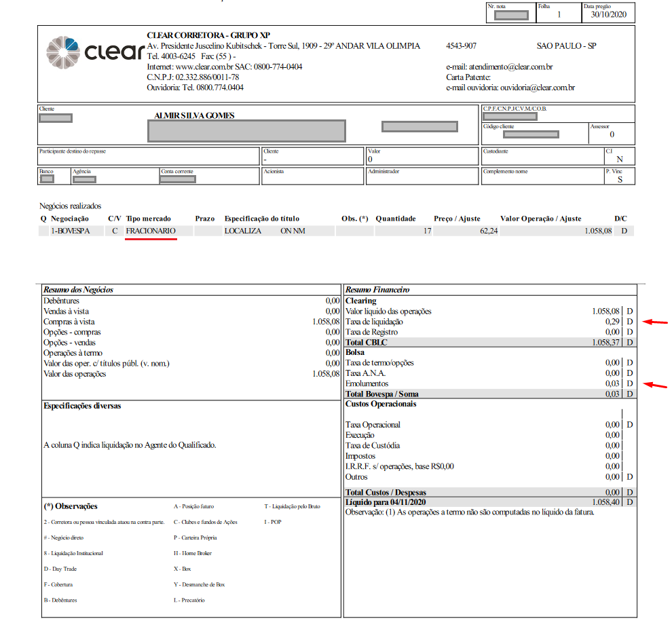672x623 pixels.
Task: Click the 'I.R.R.F. s/ operações' line
Action: (x=399, y=466)
